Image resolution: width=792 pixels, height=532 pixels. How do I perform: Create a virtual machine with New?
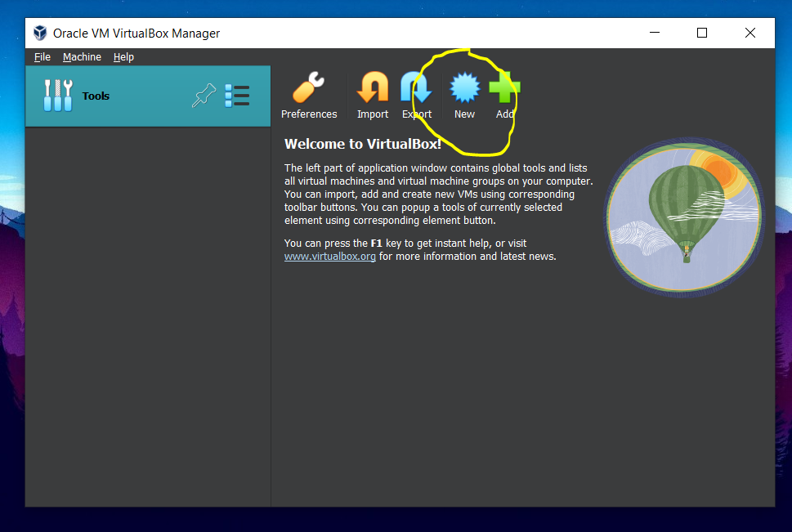click(x=464, y=88)
